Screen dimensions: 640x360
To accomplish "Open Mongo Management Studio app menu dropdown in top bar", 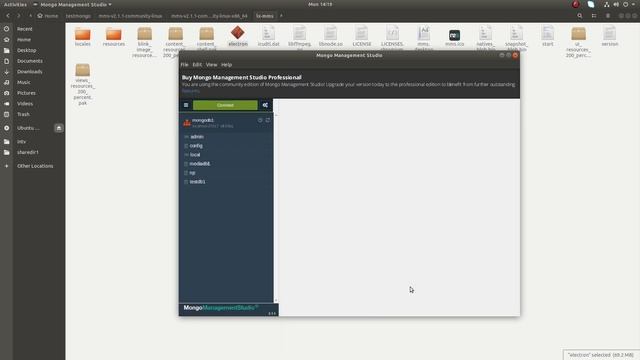I will (72, 4).
